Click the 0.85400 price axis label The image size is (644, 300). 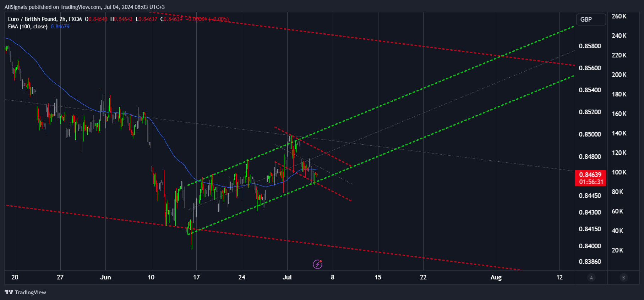tap(590, 90)
